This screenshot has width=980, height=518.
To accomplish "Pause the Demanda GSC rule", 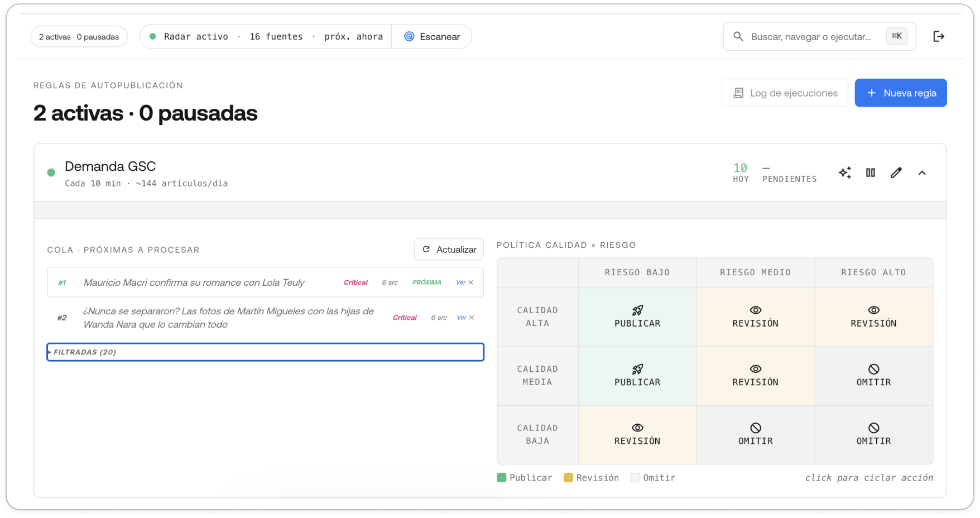I will click(871, 172).
